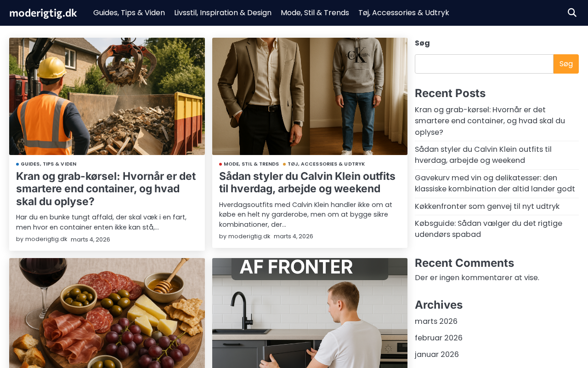Viewport: 588px width, 368px height.
Task: Open Guides, Tips & Viden menu
Action: coord(129,13)
